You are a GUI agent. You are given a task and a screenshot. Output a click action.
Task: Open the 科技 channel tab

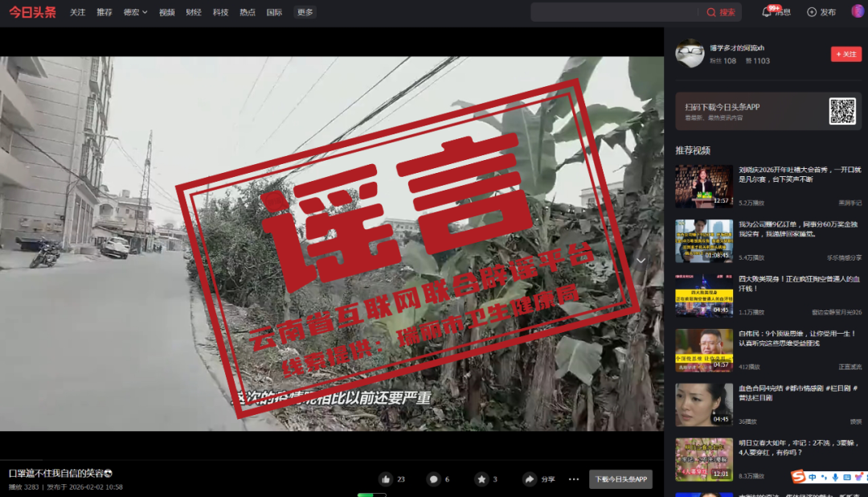tap(220, 12)
